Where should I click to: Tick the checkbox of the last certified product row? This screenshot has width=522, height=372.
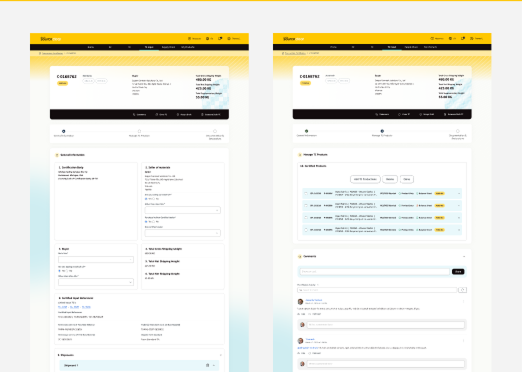(x=306, y=230)
